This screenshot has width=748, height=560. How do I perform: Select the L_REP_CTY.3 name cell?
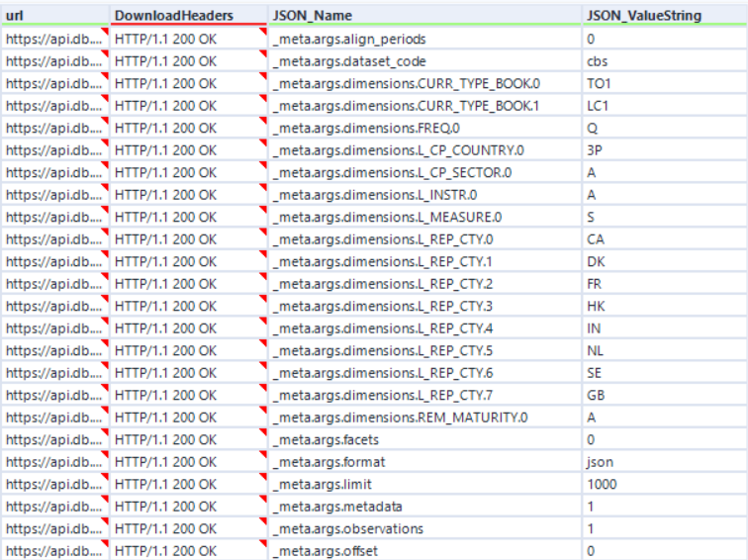pyautogui.click(x=424, y=306)
